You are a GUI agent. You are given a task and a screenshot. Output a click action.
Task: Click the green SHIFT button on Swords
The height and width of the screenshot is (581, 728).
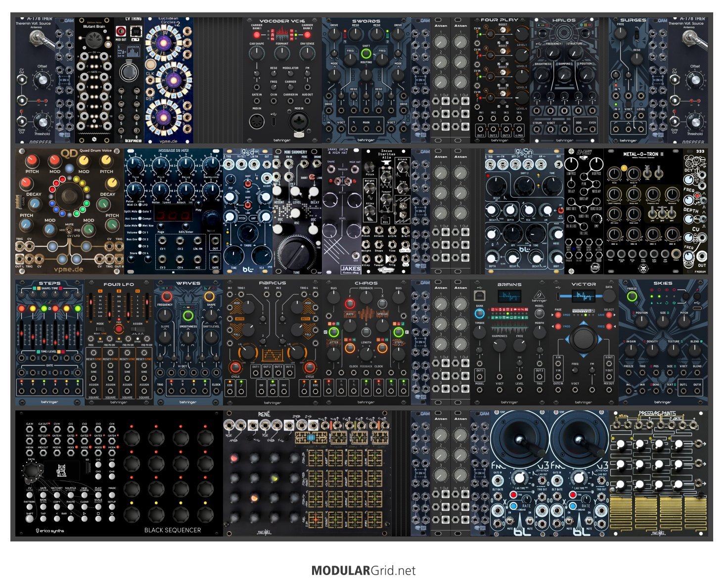(366, 53)
